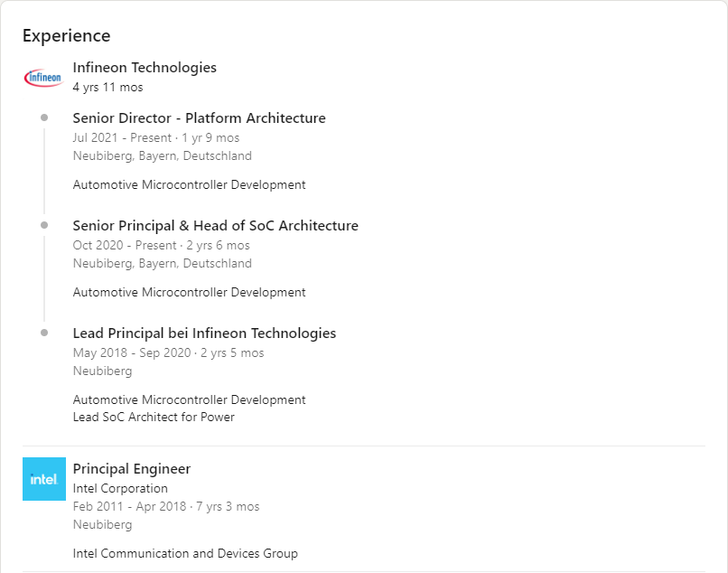Click the Infineon company logo
The image size is (728, 573).
pos(44,78)
